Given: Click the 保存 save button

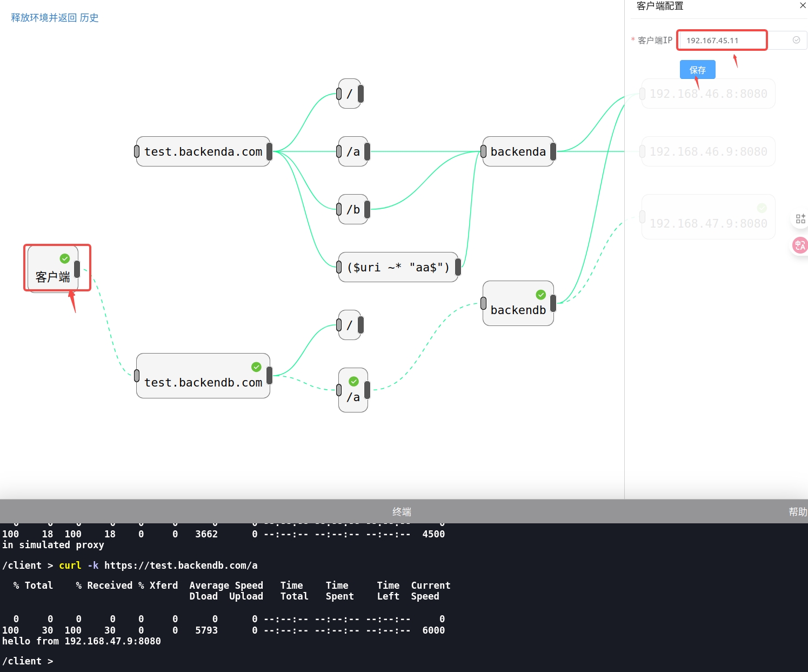Looking at the screenshot, I should pos(697,70).
